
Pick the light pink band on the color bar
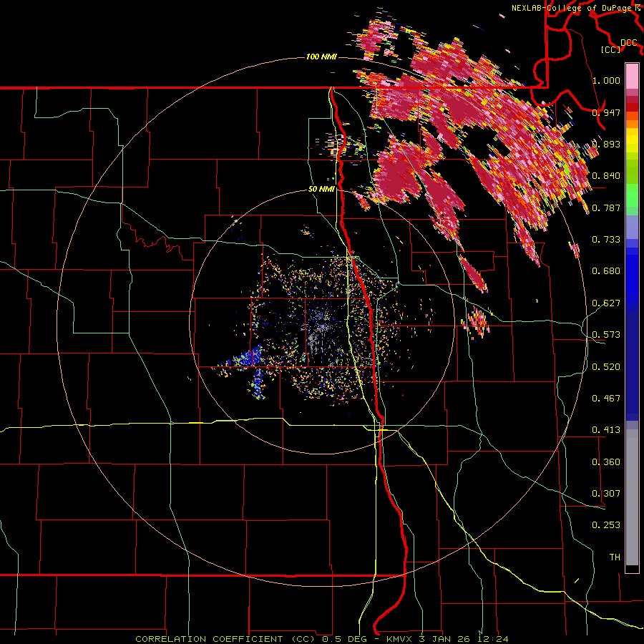[632, 76]
